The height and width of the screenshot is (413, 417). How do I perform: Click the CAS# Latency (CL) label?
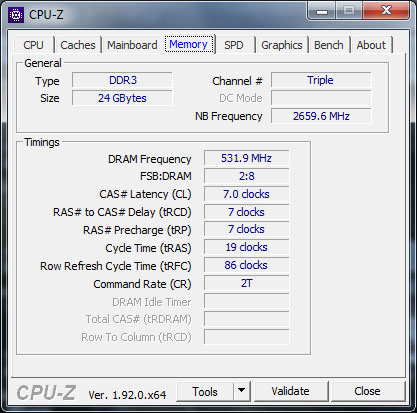[x=145, y=194]
